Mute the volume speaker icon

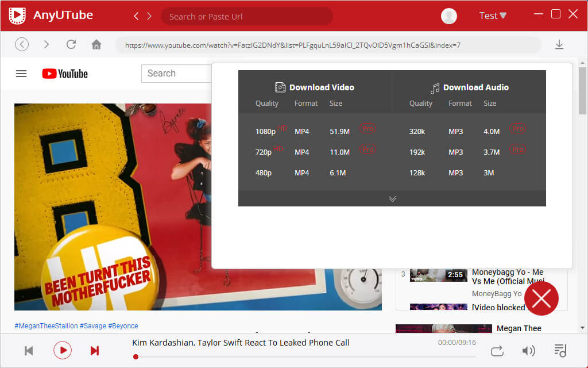tap(528, 351)
